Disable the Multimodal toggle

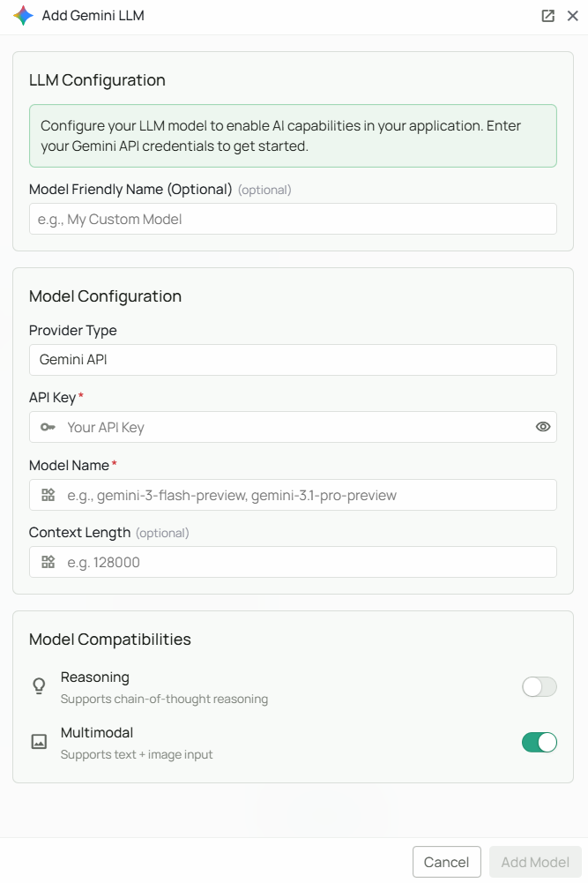coord(539,742)
